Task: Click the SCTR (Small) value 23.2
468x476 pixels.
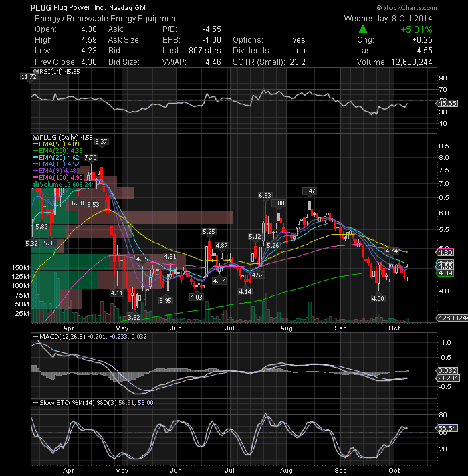Action: point(298,62)
